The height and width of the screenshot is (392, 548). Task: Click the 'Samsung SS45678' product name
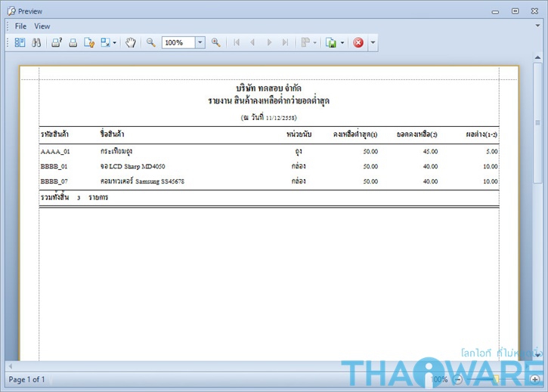pos(159,181)
